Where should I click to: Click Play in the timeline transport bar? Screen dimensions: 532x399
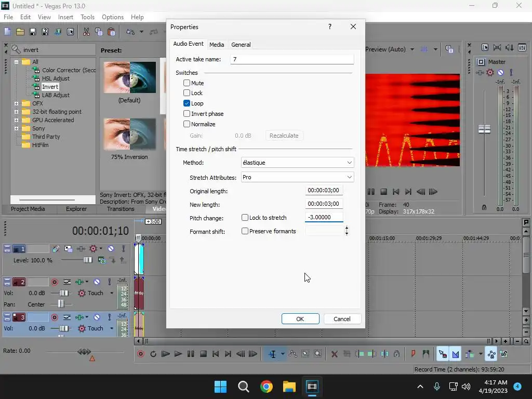(178, 354)
